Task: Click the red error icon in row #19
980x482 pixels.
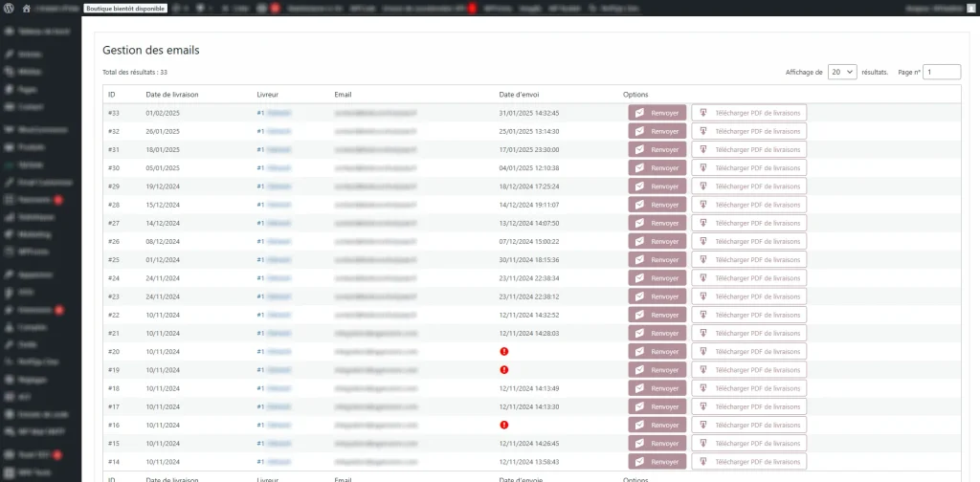Action: [x=504, y=369]
